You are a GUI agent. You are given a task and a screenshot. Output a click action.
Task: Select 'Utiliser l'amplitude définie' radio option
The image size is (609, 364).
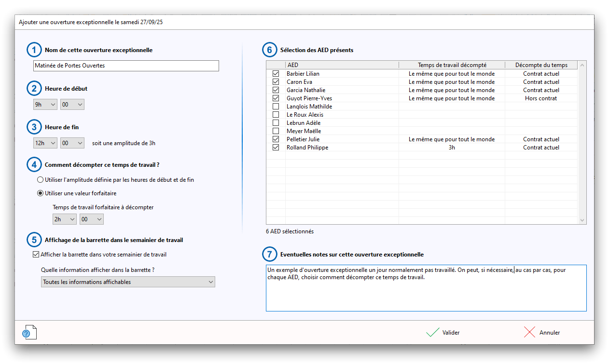(x=41, y=179)
